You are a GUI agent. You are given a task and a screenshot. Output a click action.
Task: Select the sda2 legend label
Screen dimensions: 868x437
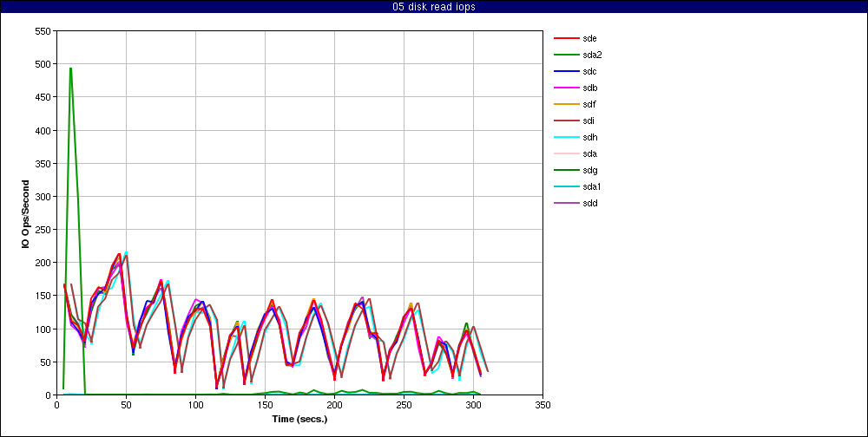tap(592, 55)
